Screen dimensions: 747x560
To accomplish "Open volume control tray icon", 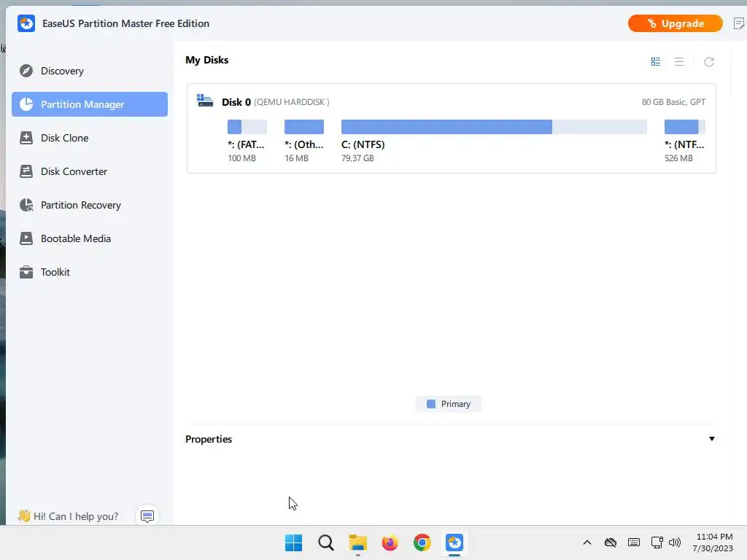I will click(675, 542).
